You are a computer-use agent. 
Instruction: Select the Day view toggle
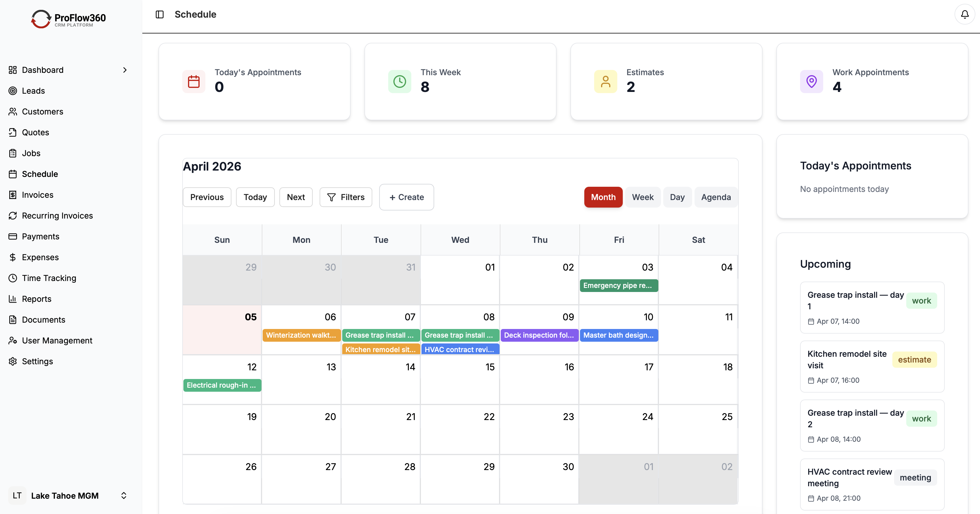[677, 197]
